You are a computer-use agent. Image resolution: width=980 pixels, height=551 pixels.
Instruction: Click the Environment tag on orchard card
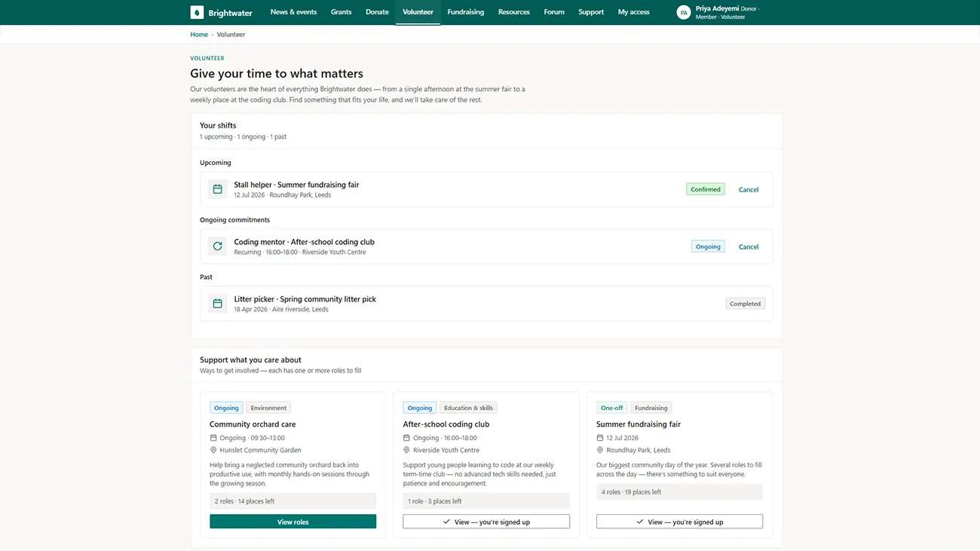pyautogui.click(x=268, y=408)
